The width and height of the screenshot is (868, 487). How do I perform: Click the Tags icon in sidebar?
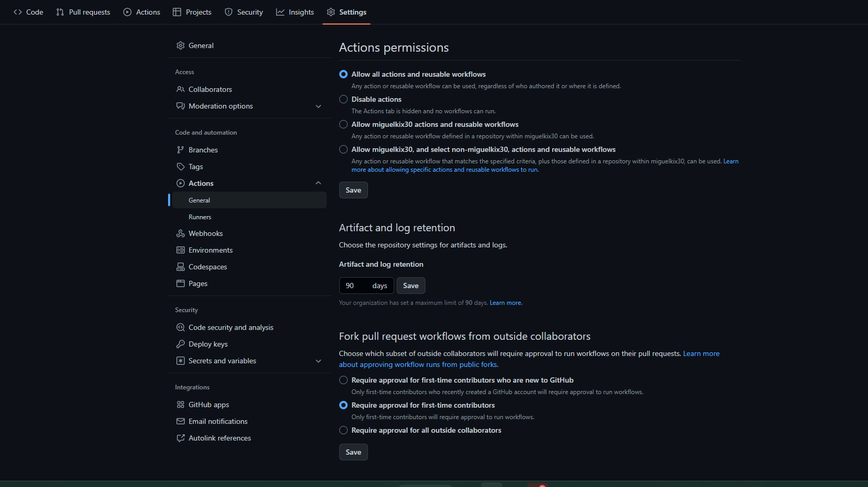[180, 167]
